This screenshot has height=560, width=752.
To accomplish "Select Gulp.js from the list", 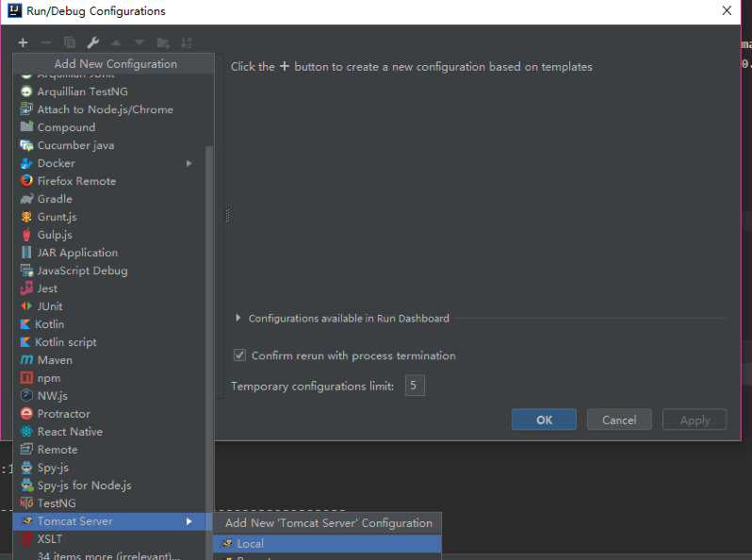I will click(109, 235).
